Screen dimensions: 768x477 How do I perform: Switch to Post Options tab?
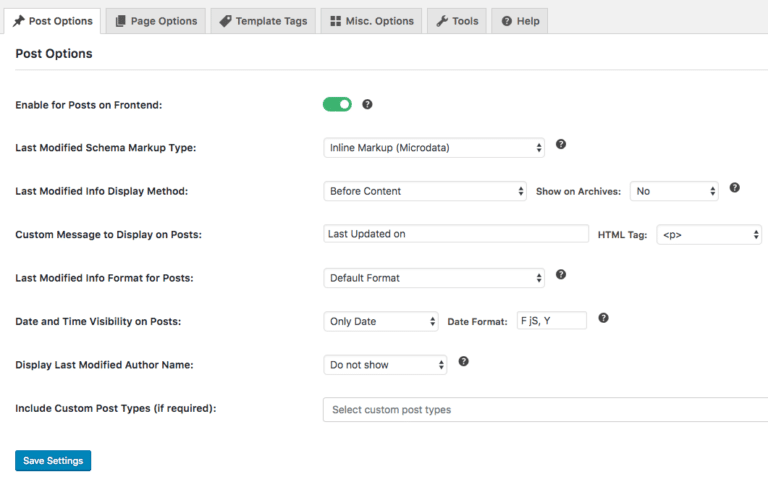[52, 21]
